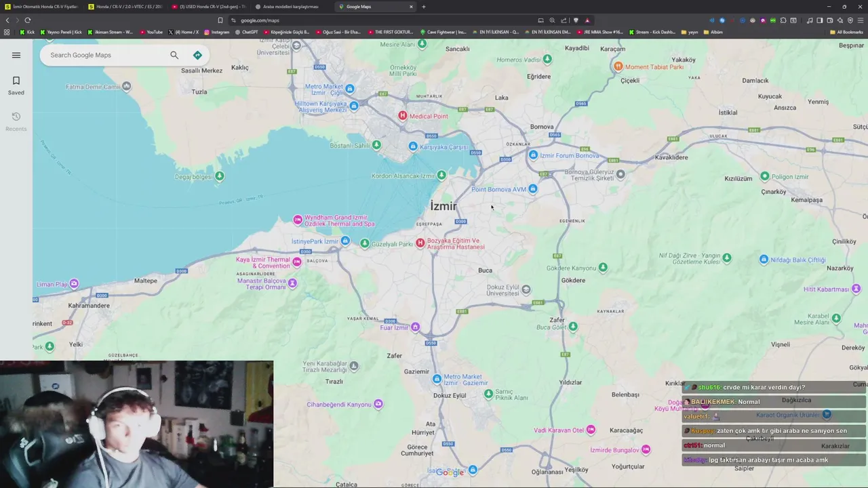Open the Saved places panel
Image resolution: width=868 pixels, height=488 pixels.
point(16,85)
